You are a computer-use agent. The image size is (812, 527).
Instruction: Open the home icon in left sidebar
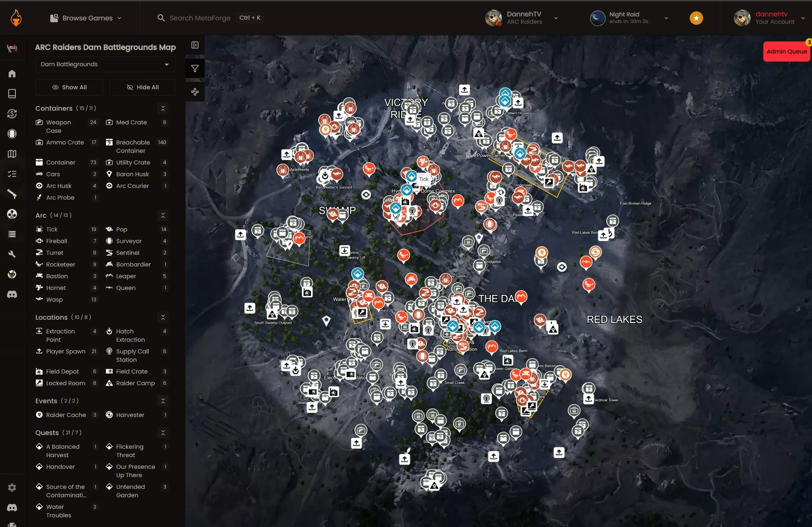coord(12,74)
